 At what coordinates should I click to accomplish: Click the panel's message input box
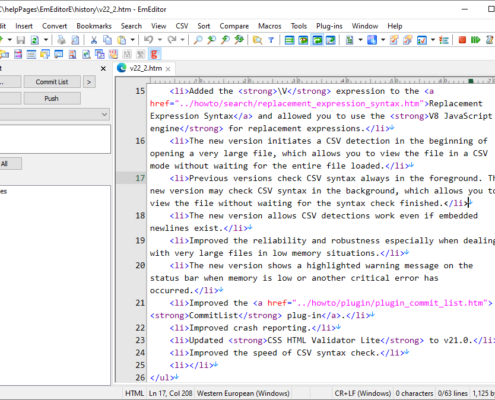pyautogui.click(x=55, y=139)
